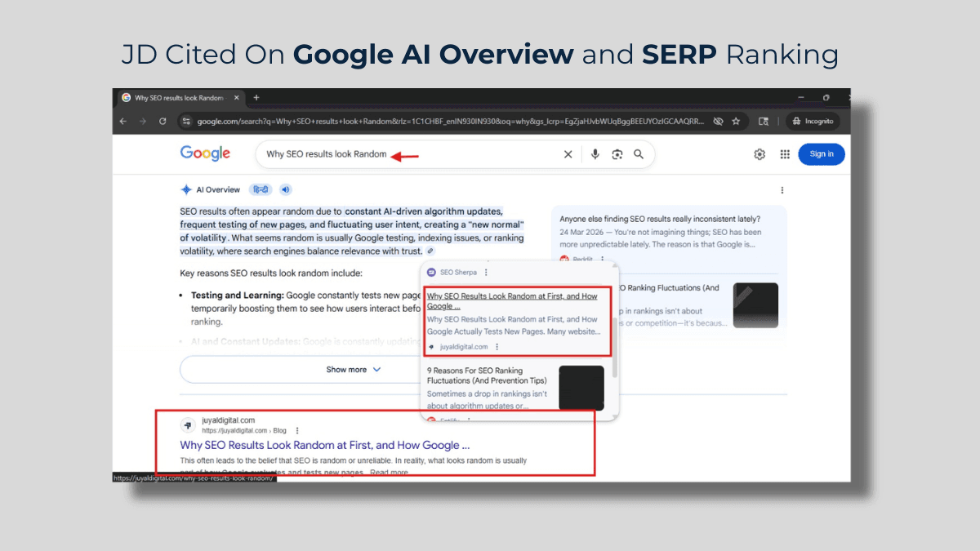Open the side panel icon next to Incognito
This screenshot has width=980, height=551.
764,121
